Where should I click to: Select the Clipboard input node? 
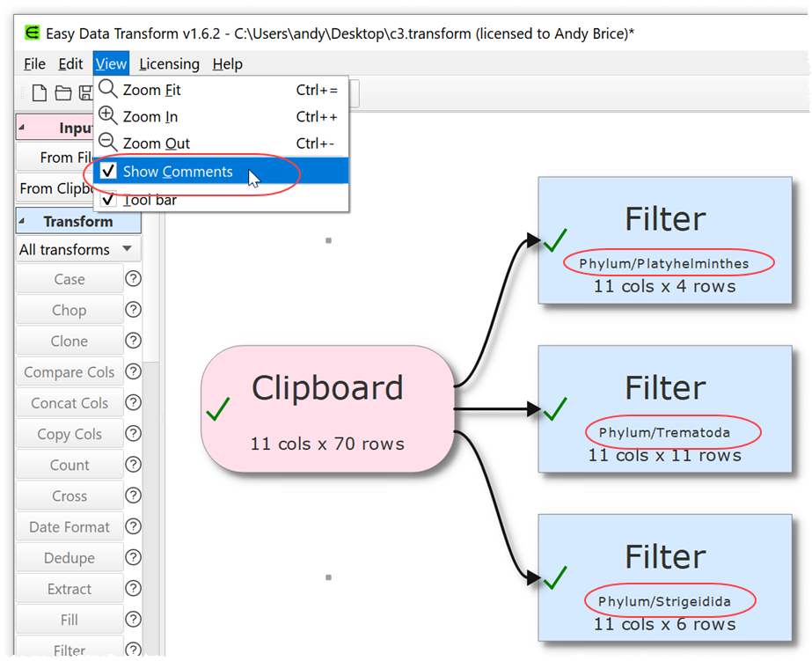click(x=327, y=408)
